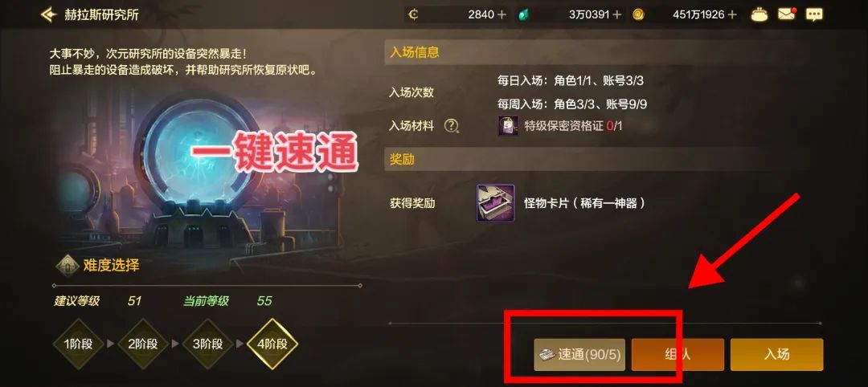Open the gold pouch shop icon
Screen dimensions: 868x387
pos(759,14)
